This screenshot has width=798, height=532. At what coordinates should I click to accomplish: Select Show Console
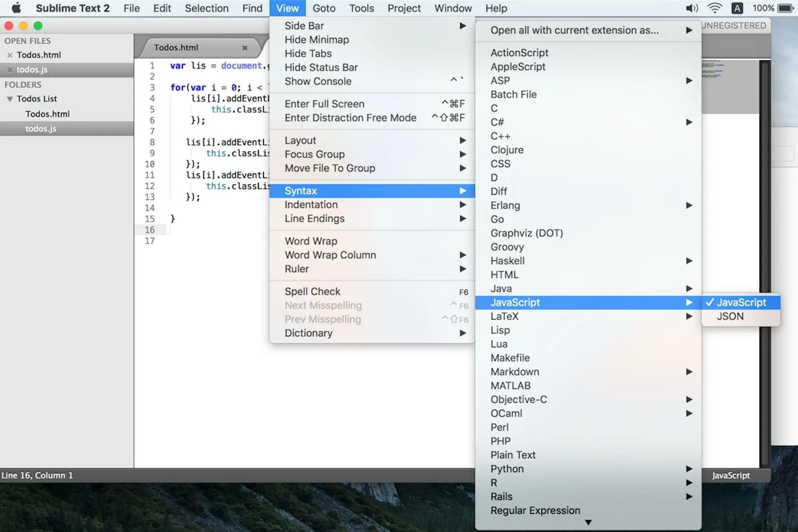(372, 81)
